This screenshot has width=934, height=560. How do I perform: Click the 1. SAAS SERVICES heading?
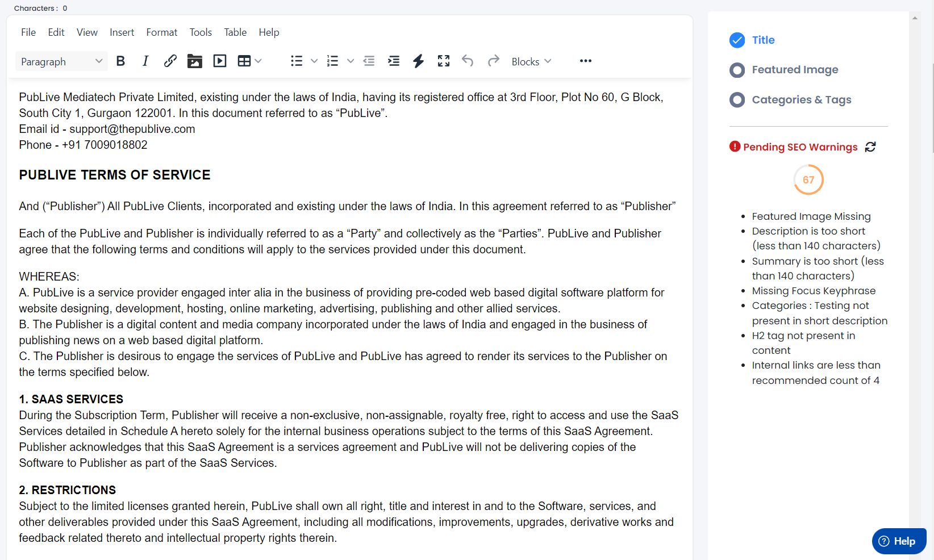pyautogui.click(x=71, y=399)
